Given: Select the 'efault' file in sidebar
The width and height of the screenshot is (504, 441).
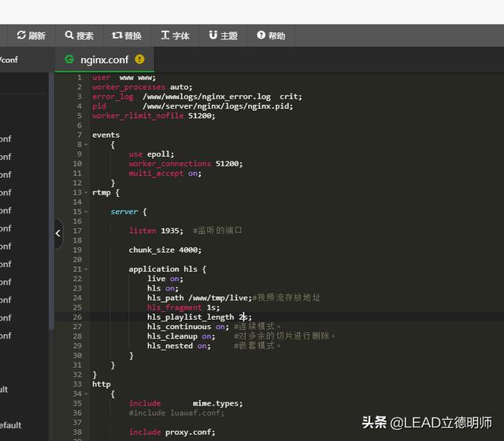Looking at the screenshot, I should [10, 425].
